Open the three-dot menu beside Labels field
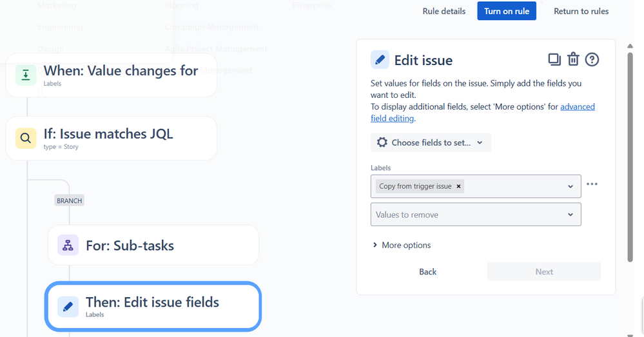Image resolution: width=644 pixels, height=337 pixels. [x=592, y=184]
